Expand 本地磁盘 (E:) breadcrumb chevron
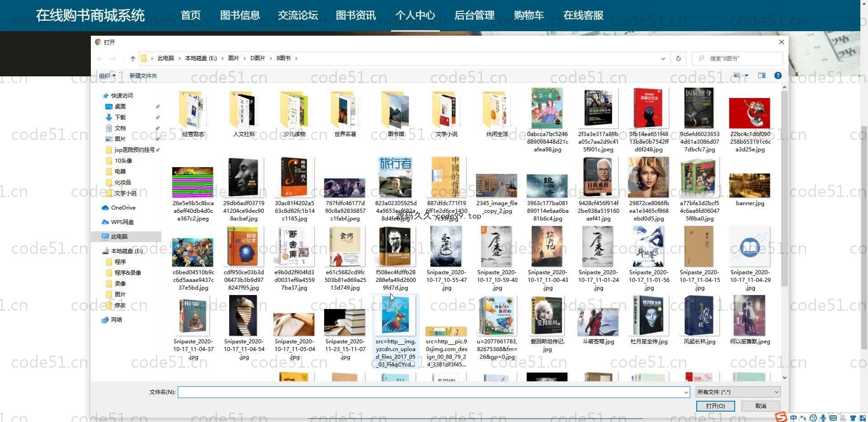The image size is (868, 422). click(x=222, y=58)
